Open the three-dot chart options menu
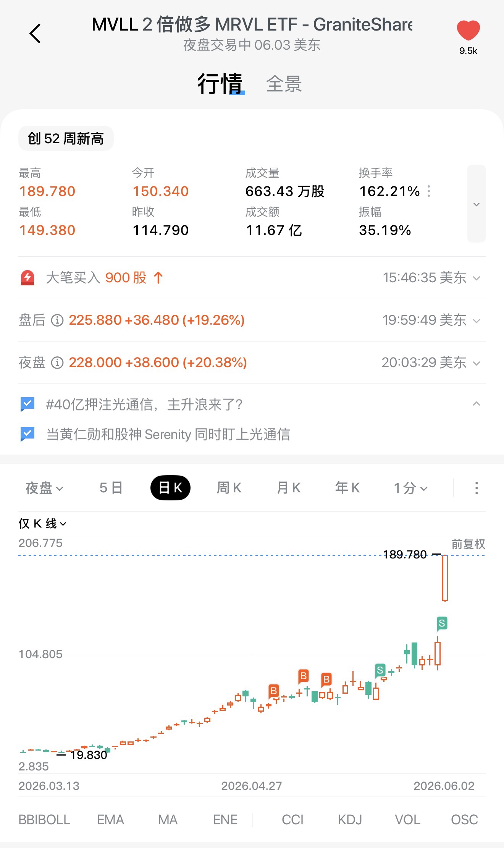504x848 pixels. [x=476, y=488]
